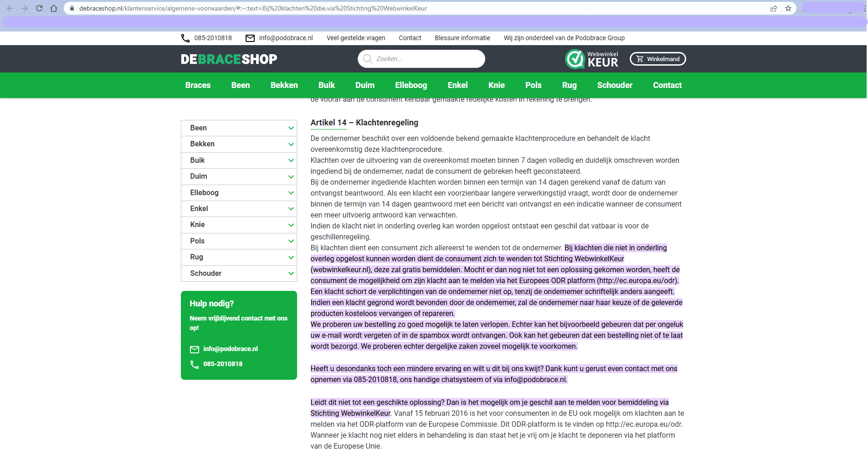
Task: Select Rug in the green navigation bar
Action: [569, 85]
